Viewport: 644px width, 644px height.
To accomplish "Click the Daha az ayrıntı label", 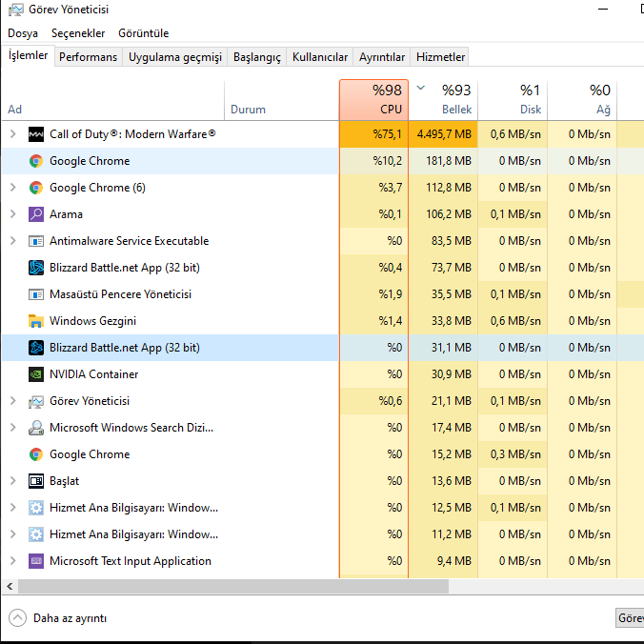I will point(70,618).
